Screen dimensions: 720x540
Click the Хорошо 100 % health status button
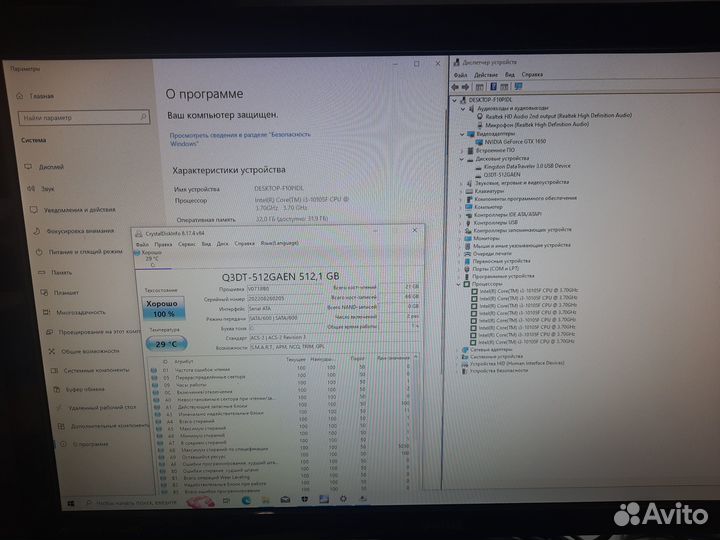pos(163,309)
